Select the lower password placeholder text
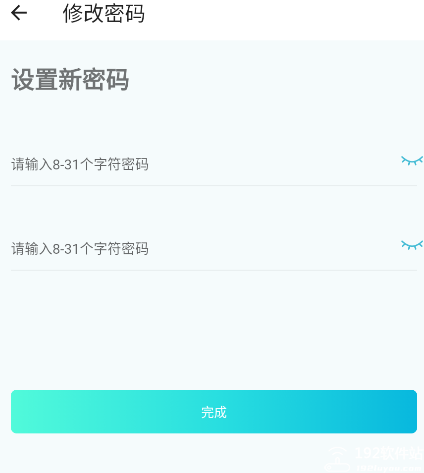 tap(80, 249)
